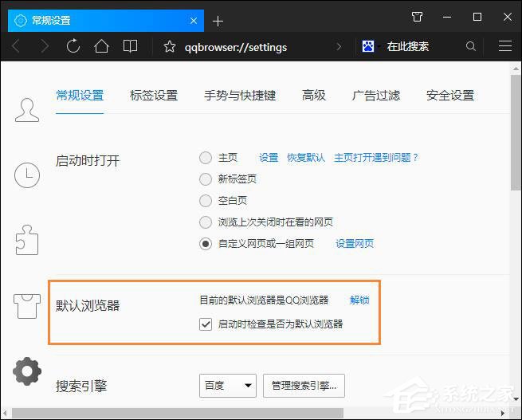
Task: Click the scrollbar down arrow
Action: tap(516, 398)
